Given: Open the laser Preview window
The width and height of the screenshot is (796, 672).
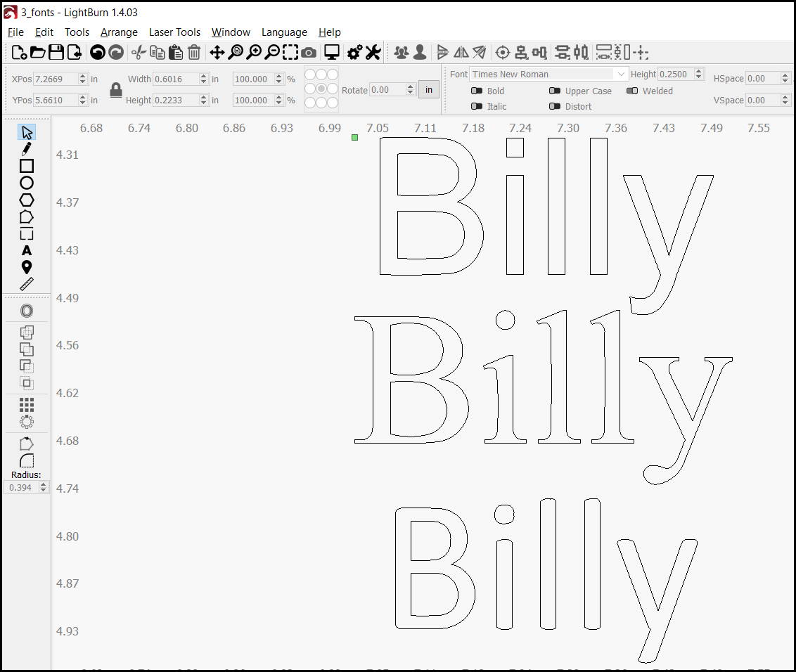Looking at the screenshot, I should pyautogui.click(x=331, y=52).
